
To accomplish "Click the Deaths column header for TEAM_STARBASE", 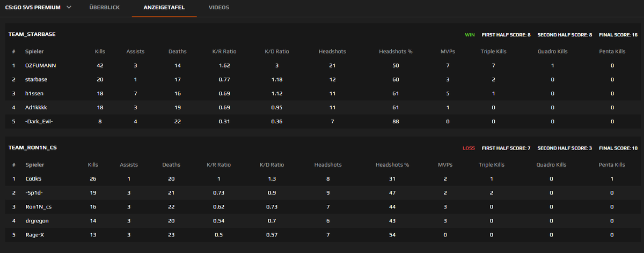I will tap(178, 51).
